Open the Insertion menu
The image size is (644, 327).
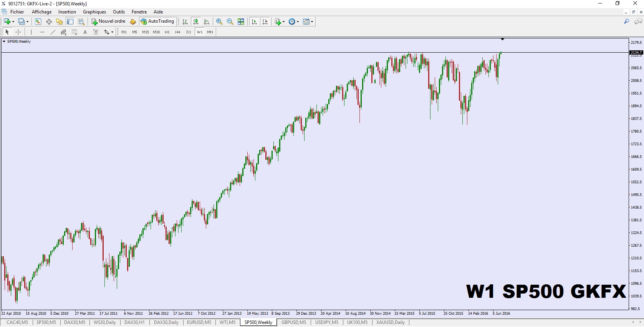67,12
